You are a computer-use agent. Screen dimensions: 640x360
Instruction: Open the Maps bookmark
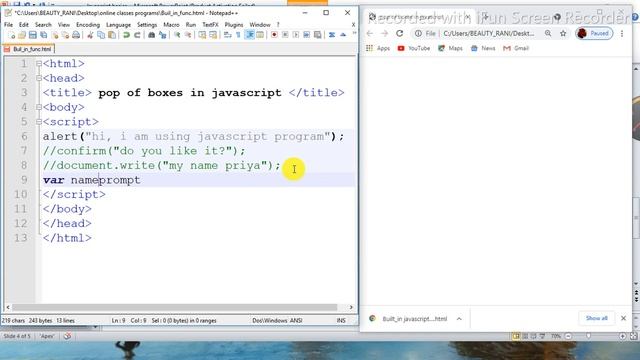click(450, 48)
